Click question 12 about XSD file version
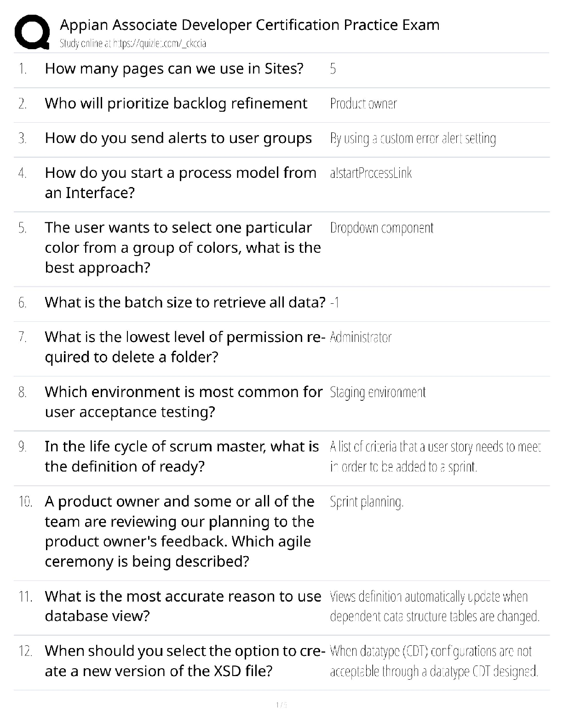This screenshot has height=728, width=563. click(185, 661)
